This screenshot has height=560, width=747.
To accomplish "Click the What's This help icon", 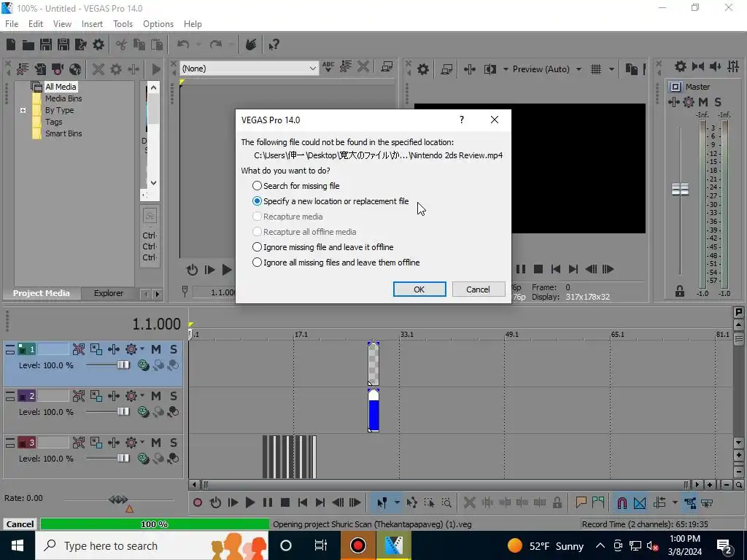I will (274, 44).
